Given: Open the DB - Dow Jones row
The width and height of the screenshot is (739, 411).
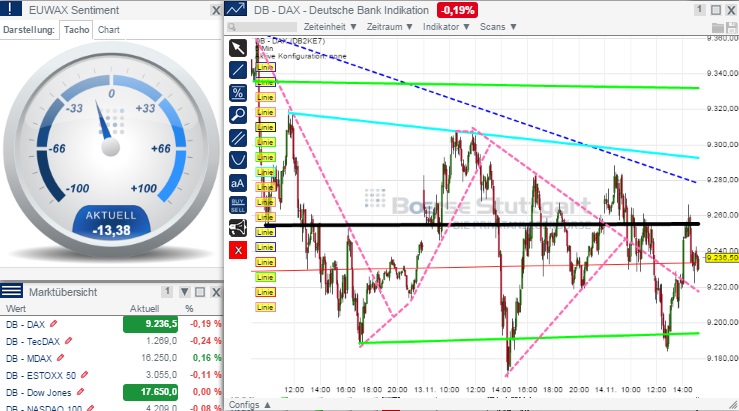Looking at the screenshot, I should click(111, 392).
